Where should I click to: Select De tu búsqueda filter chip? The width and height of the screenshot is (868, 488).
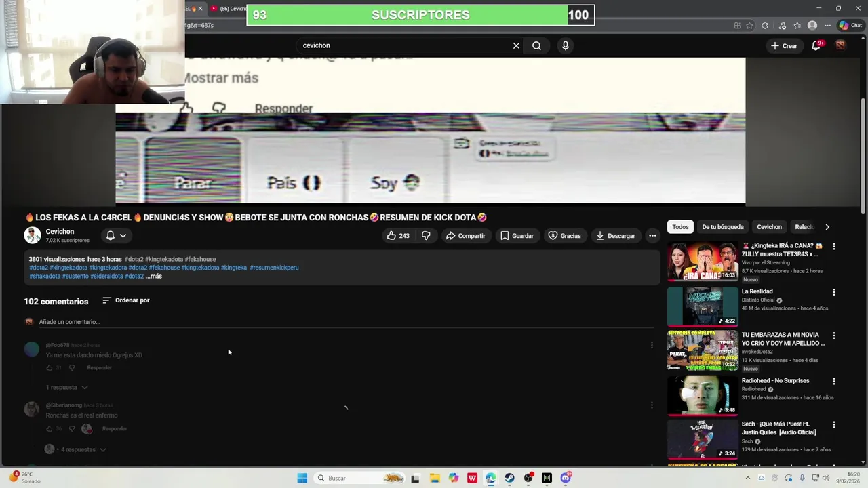723,227
